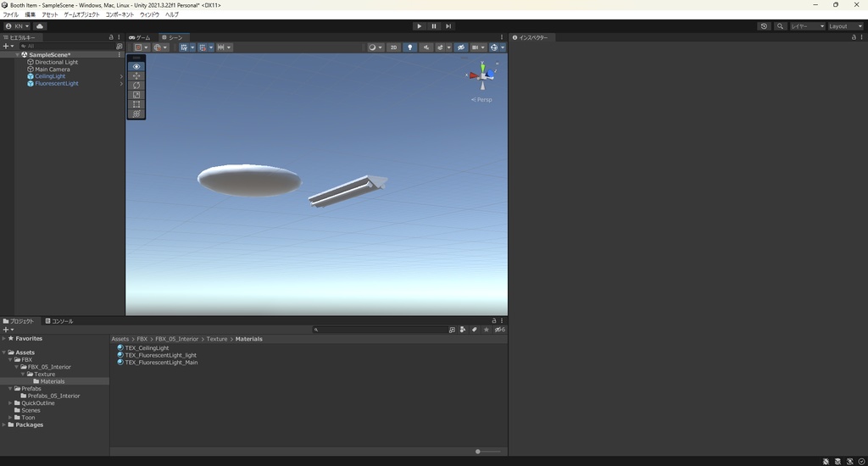Open the undo history icon

tap(764, 26)
